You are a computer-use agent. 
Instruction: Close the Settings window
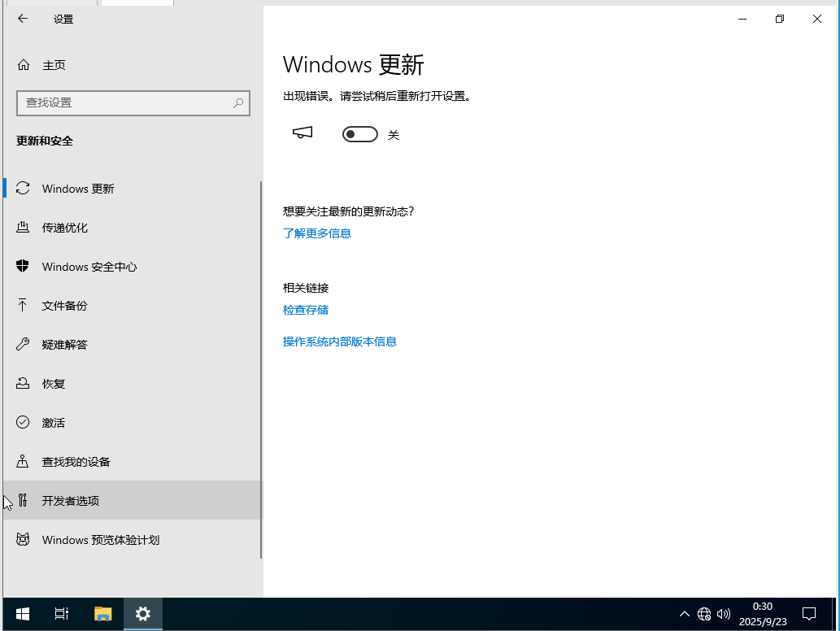point(817,19)
